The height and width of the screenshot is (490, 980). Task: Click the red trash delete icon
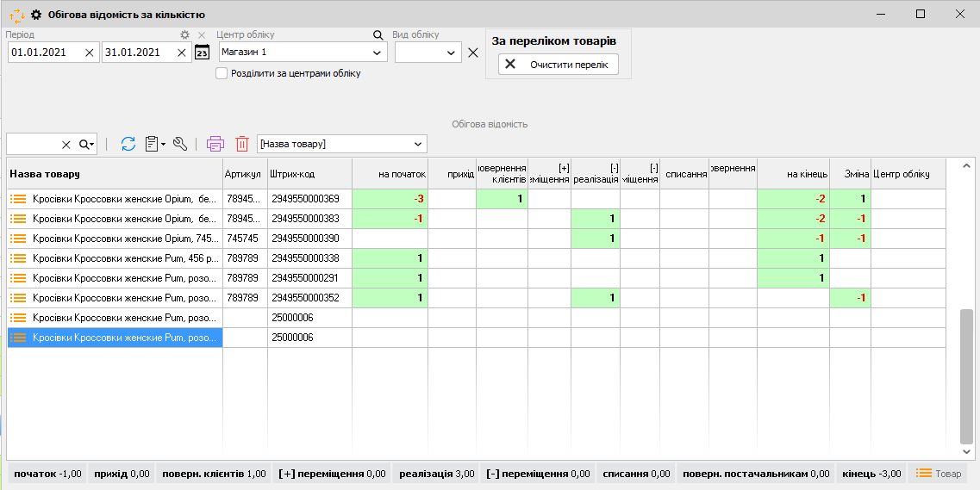(242, 144)
